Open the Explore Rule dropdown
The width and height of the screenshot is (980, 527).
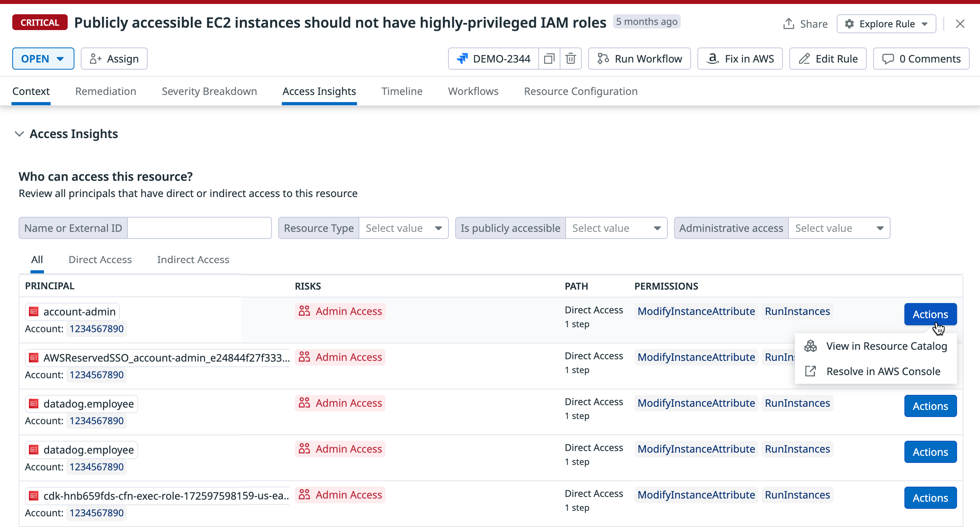(886, 24)
